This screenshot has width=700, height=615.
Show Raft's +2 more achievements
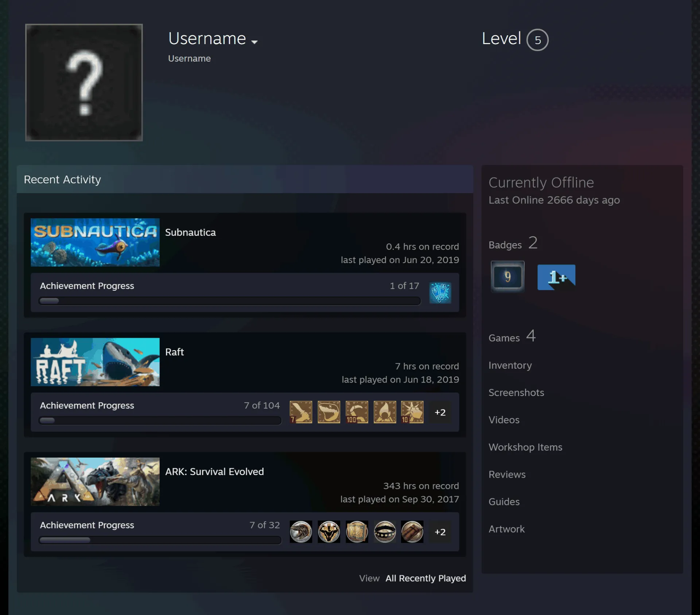[440, 412]
